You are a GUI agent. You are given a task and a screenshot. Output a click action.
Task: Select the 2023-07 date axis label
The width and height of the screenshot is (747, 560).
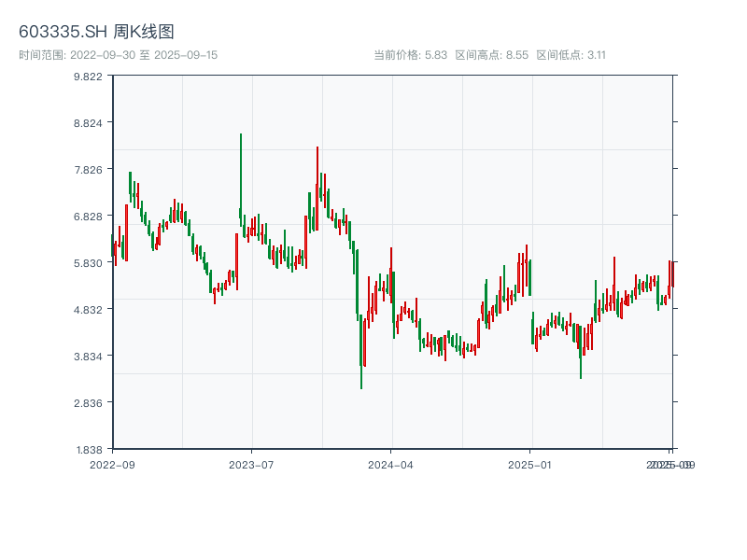coord(252,464)
